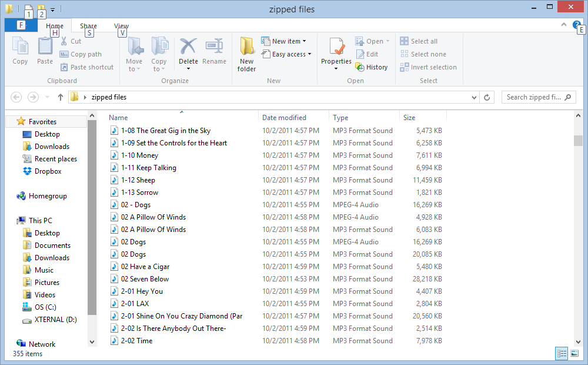Open the File tab
This screenshot has height=365, width=588.
[21, 25]
